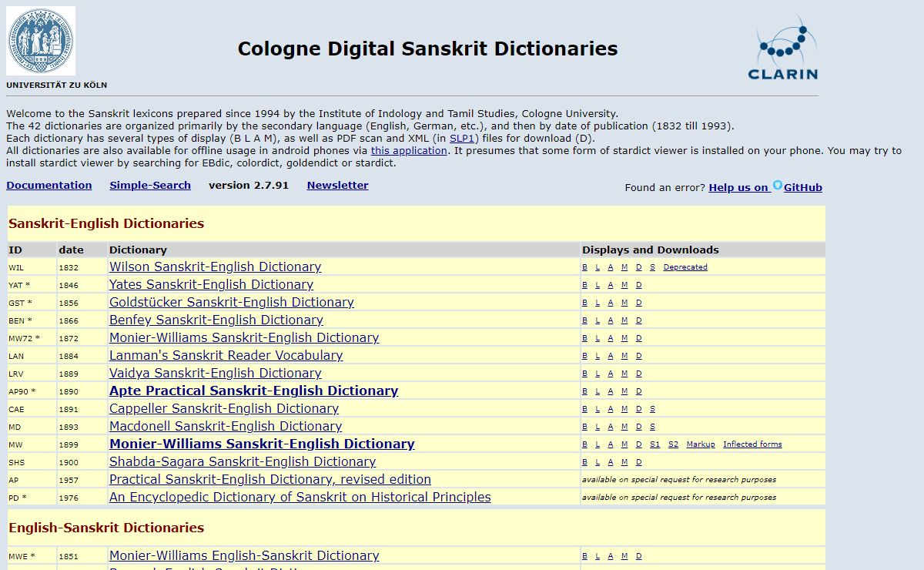
Task: Click the Deprecated link in Wilson row
Action: 685,267
